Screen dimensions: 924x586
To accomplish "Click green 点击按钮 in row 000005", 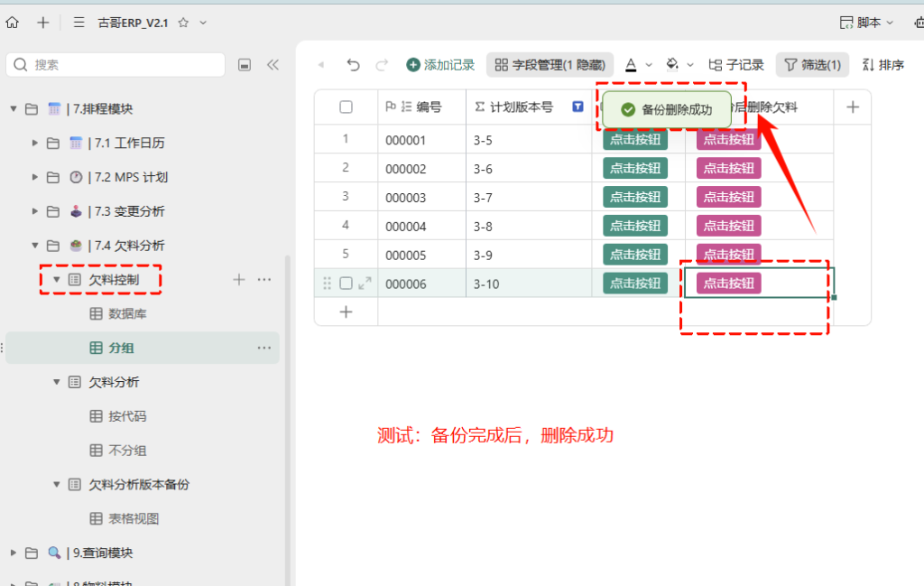I will click(634, 255).
